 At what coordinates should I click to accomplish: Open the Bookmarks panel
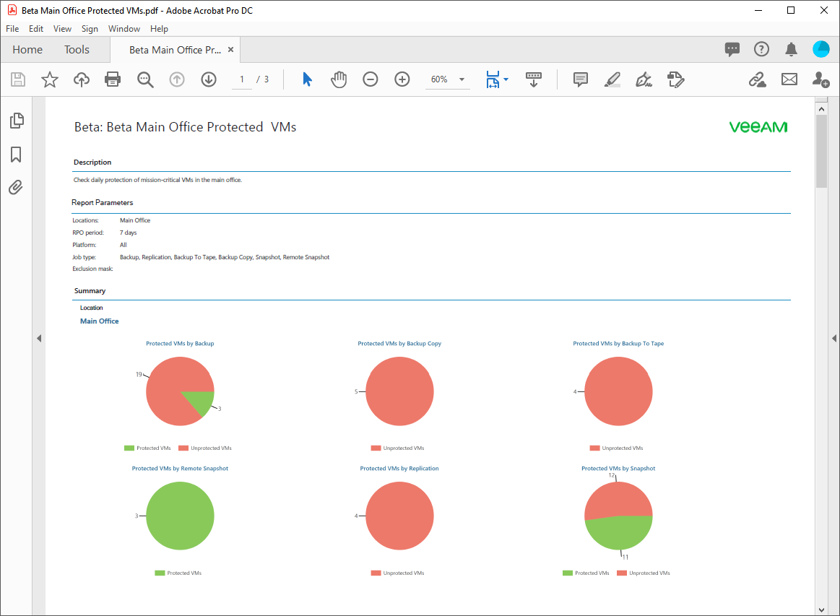[x=16, y=155]
